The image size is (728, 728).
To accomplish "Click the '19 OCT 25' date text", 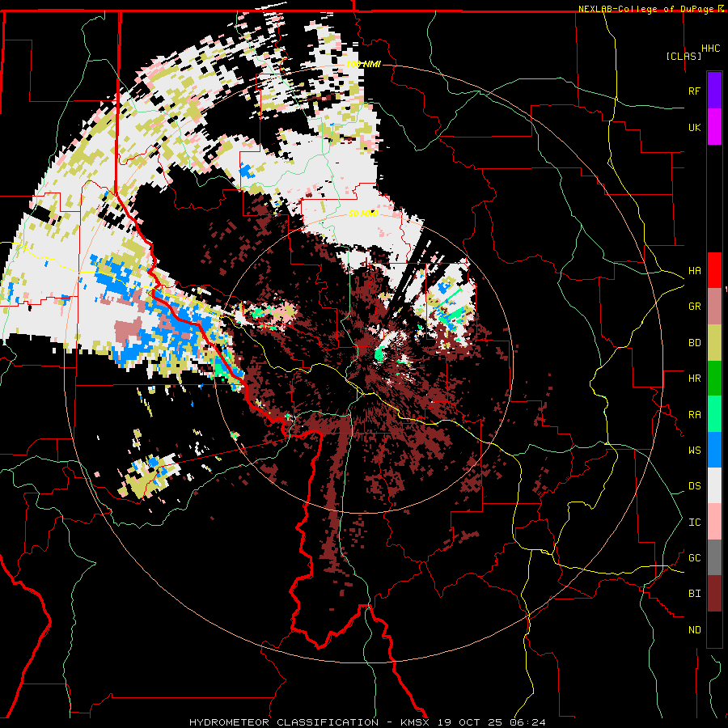I will pos(469,722).
